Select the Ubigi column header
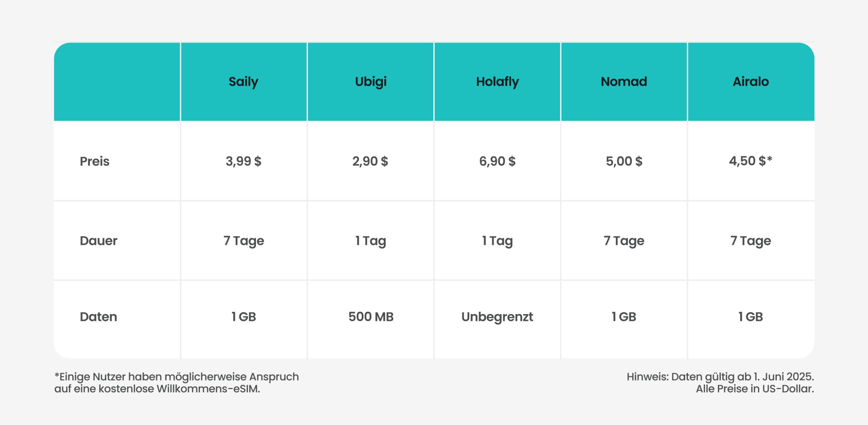This screenshot has height=425, width=868. click(x=370, y=82)
